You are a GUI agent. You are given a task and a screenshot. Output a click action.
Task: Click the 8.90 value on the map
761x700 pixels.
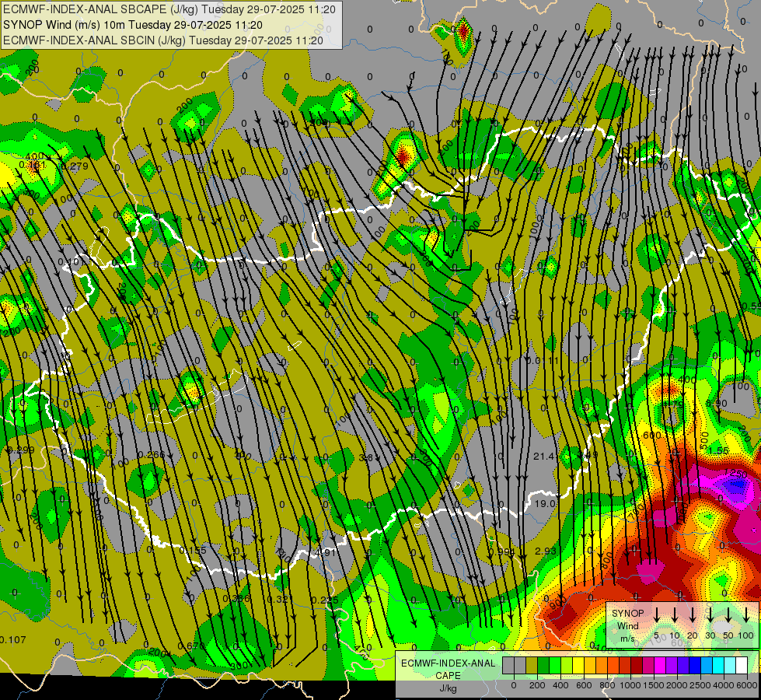click(x=717, y=403)
